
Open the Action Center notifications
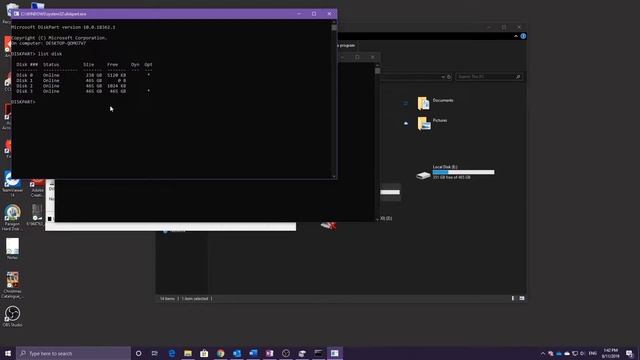(629, 353)
